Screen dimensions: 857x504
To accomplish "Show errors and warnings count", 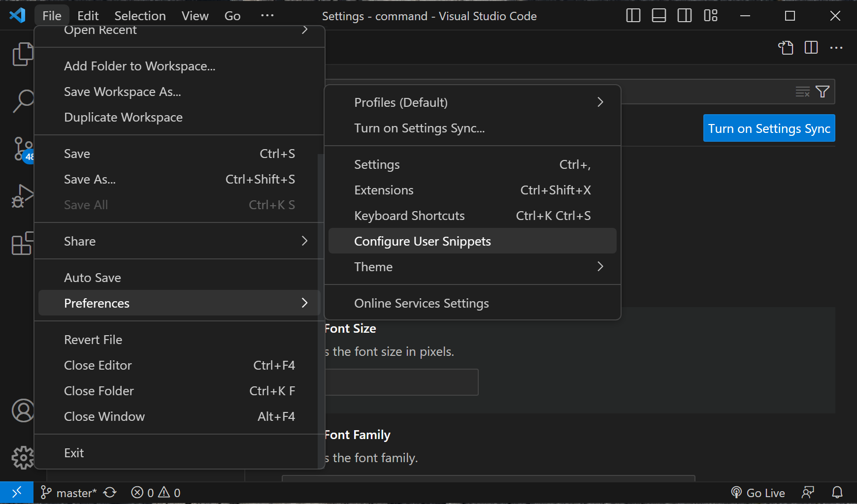I will 156,493.
